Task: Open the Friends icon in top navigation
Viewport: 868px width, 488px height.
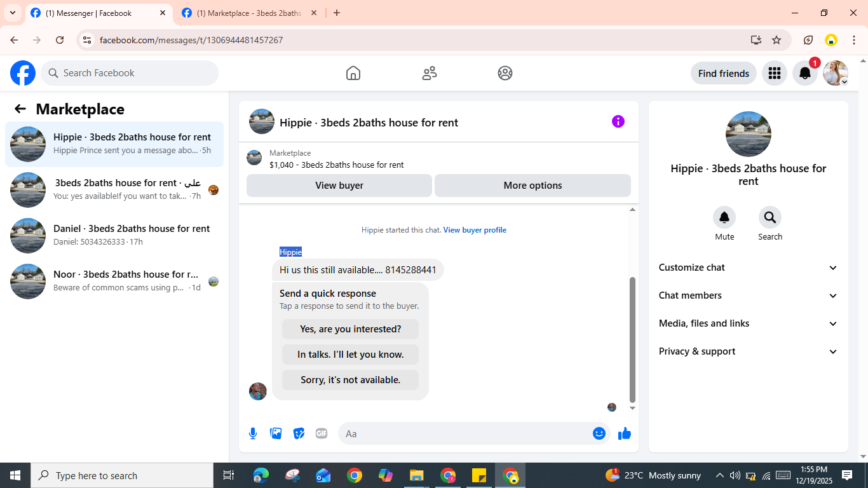Action: coord(430,73)
